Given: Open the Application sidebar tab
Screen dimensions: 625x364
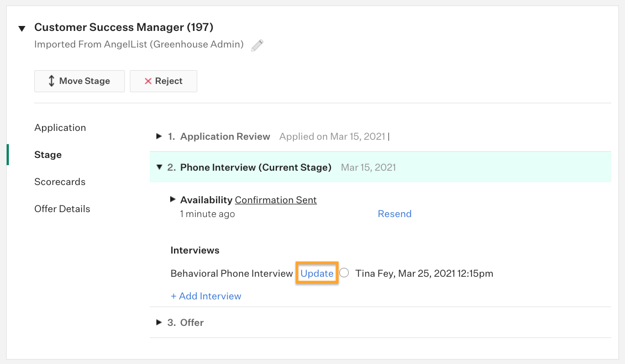Looking at the screenshot, I should point(60,128).
